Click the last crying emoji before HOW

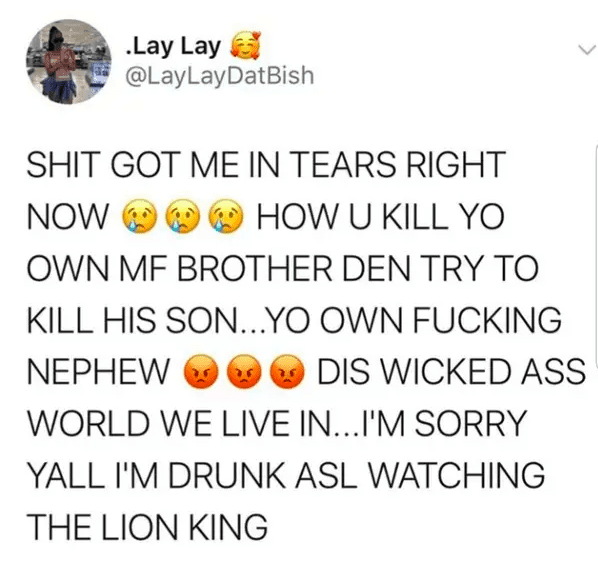click(226, 216)
